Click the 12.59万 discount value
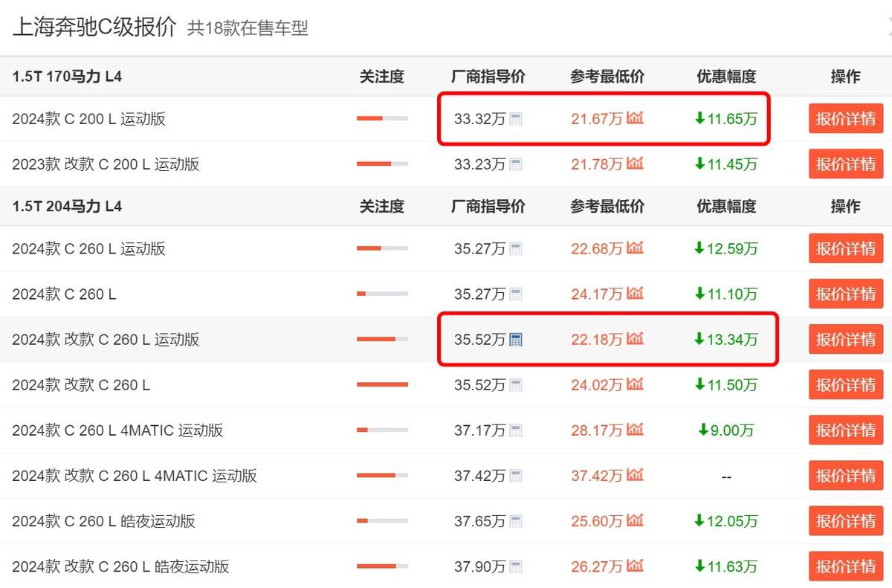 point(726,249)
